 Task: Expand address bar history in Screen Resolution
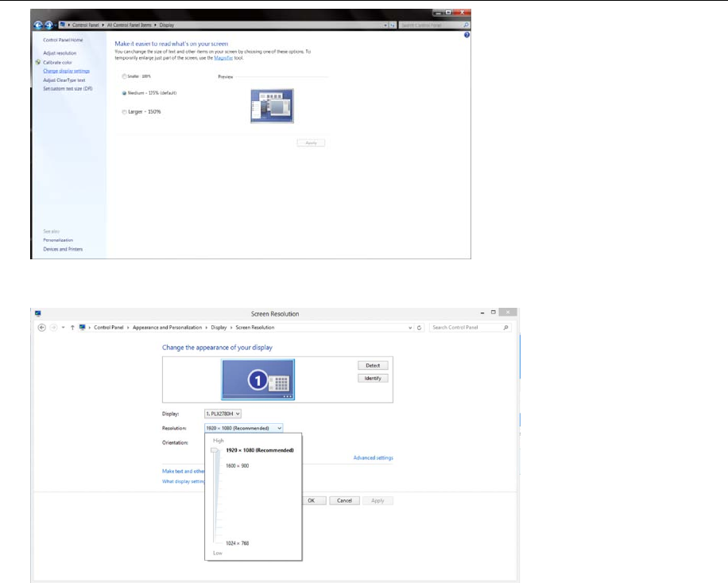410,328
